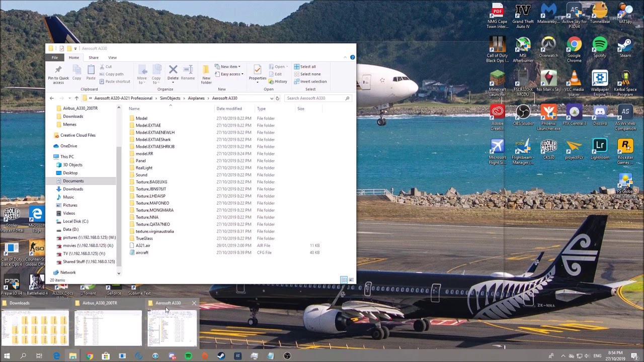Open the Easy access dropdown
Screen dimensions: 644x362
click(x=229, y=74)
